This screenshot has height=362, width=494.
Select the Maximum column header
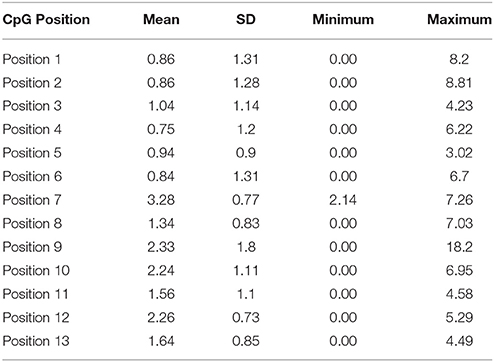459,20
